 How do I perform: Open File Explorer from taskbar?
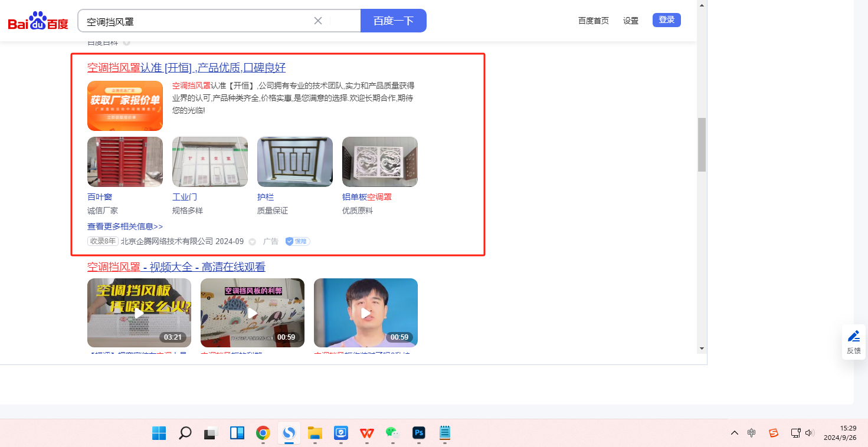click(315, 433)
